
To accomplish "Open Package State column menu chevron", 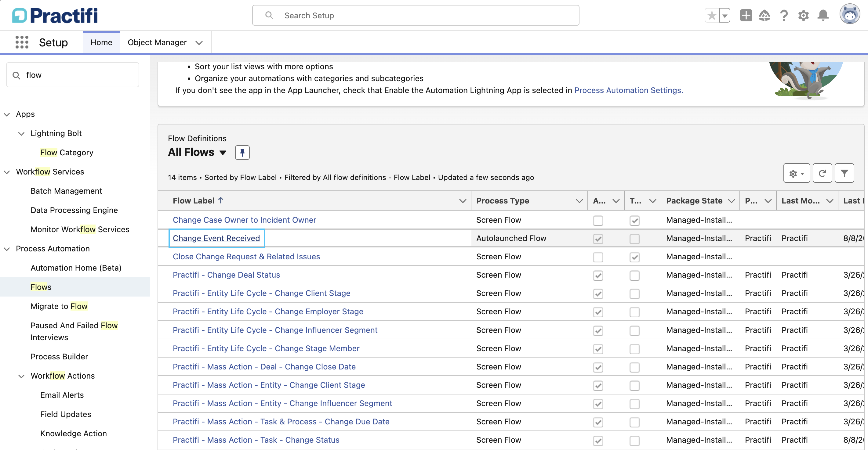I will (731, 201).
